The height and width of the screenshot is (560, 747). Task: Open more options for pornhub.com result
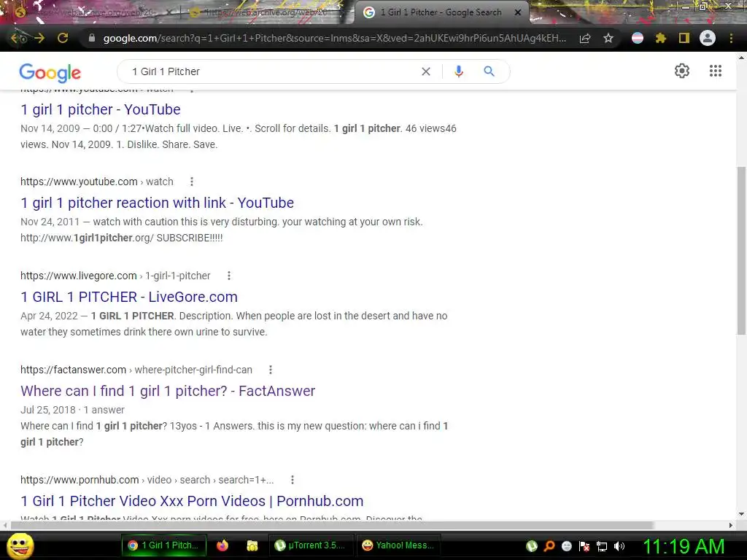(292, 480)
